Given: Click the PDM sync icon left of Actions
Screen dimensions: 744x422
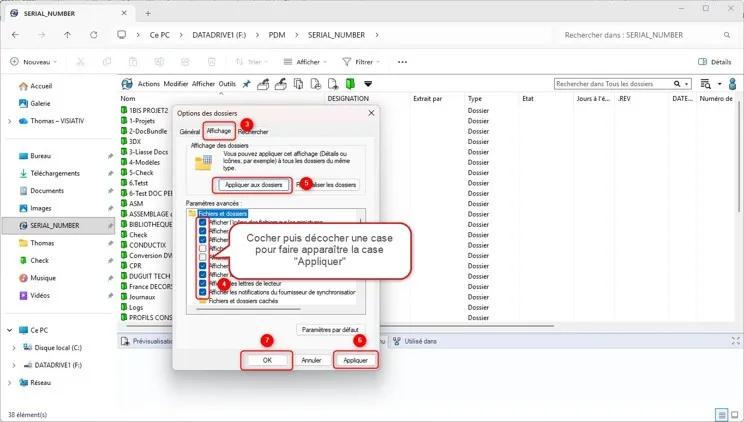Looking at the screenshot, I should click(x=127, y=84).
